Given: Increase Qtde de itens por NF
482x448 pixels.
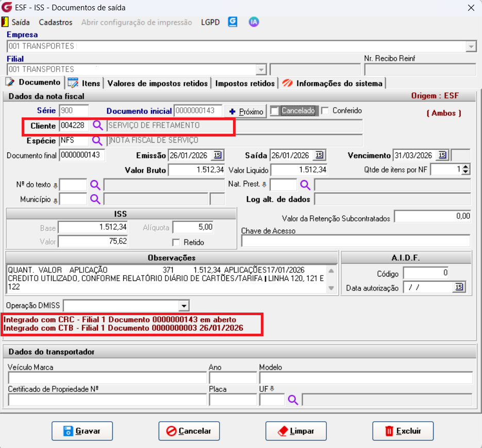Looking at the screenshot, I should click(466, 167).
